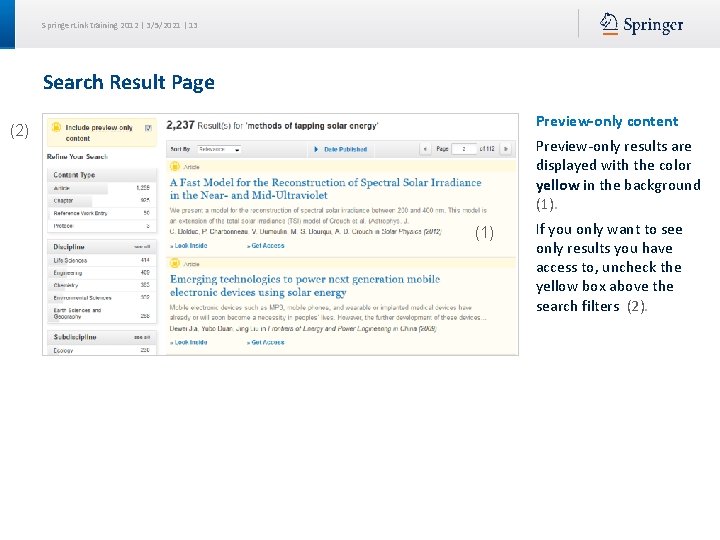Go to the next results page arrow

tap(506, 149)
